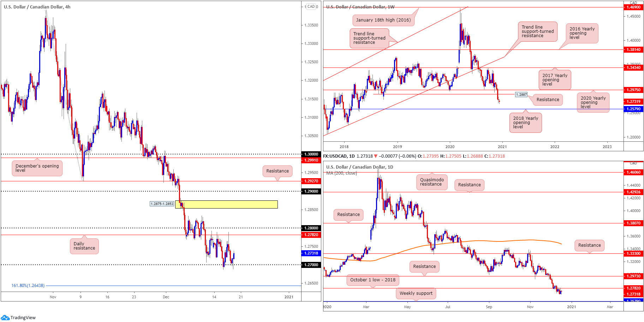The height and width of the screenshot is (322, 644).
Task: Select the December's opening level annotation
Action: 37,168
